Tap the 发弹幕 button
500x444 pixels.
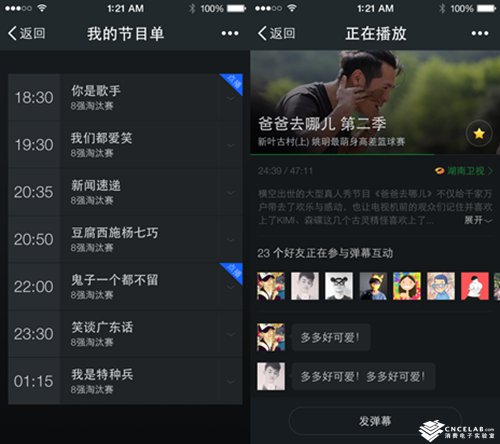click(375, 421)
